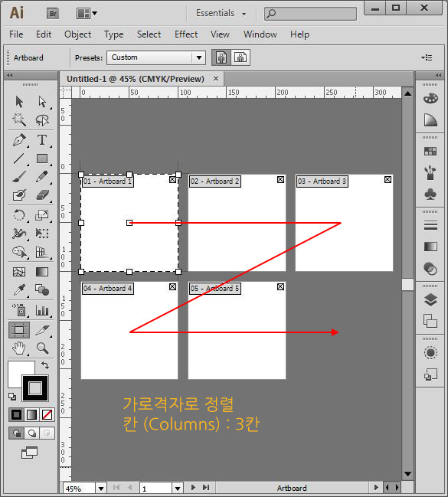Select the Eraser tool
Screen dimensions: 448x497
(x=42, y=195)
